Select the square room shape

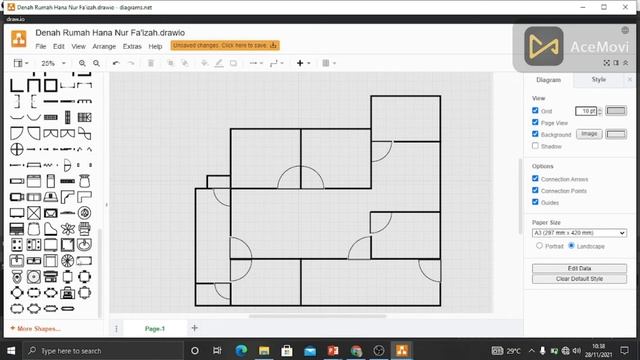coord(51,85)
